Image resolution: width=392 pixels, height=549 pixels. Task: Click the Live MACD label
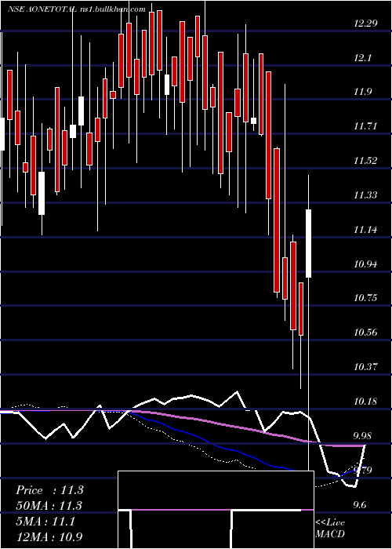pyautogui.click(x=330, y=528)
